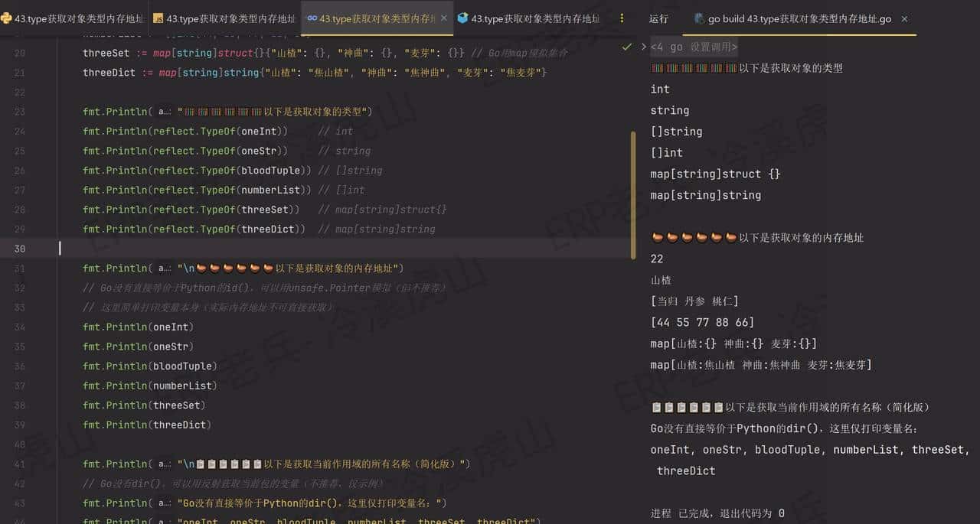Open the yellow three-dot overflow menu beside the tabs
The height and width of the screenshot is (524, 980).
622,18
